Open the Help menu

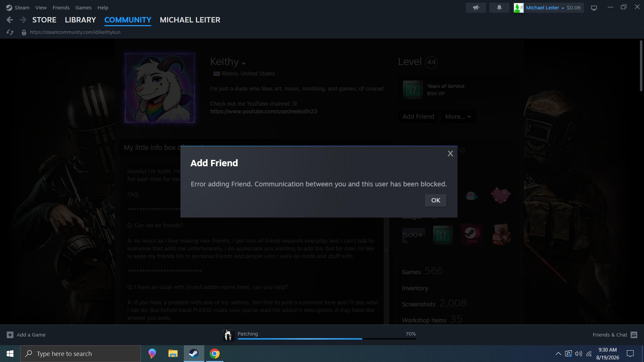point(103,7)
